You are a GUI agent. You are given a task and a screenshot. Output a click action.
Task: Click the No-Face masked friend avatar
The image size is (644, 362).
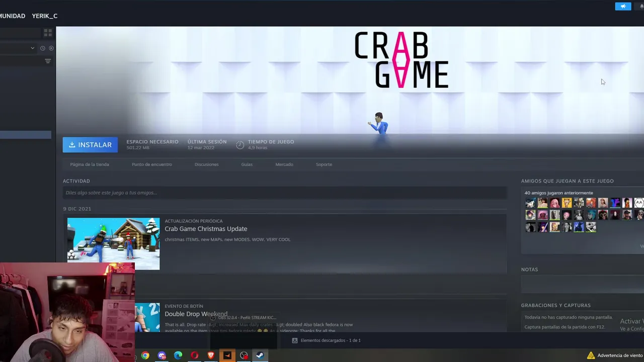coord(615,215)
